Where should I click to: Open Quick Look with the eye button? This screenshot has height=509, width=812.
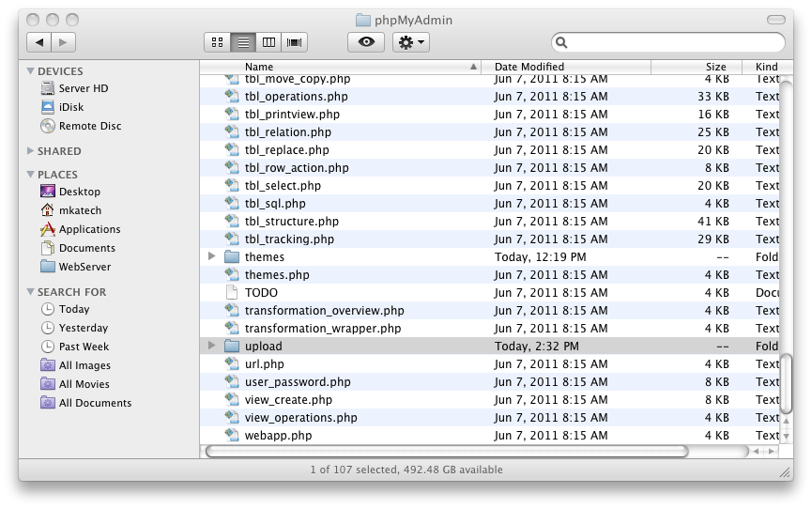click(366, 42)
